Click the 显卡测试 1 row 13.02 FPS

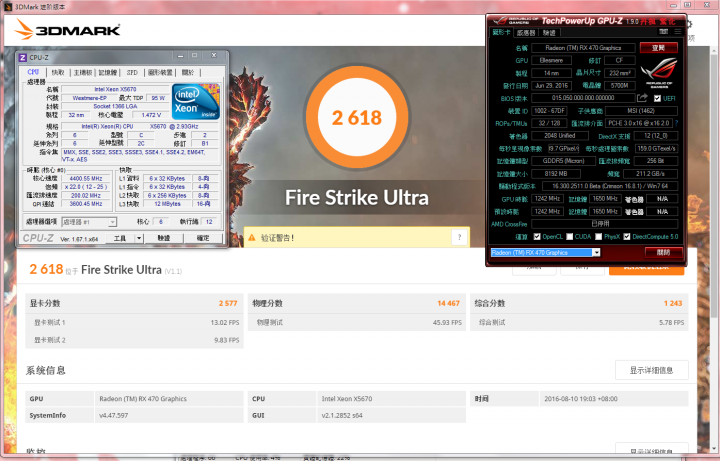tap(135, 323)
